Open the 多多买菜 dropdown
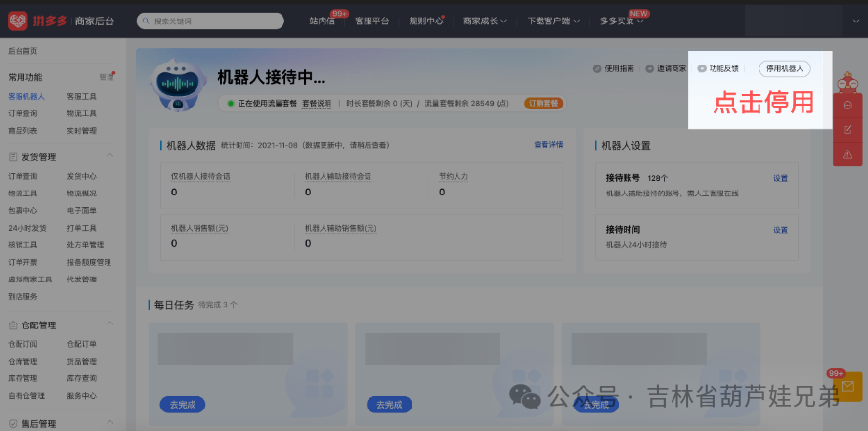 tap(621, 22)
